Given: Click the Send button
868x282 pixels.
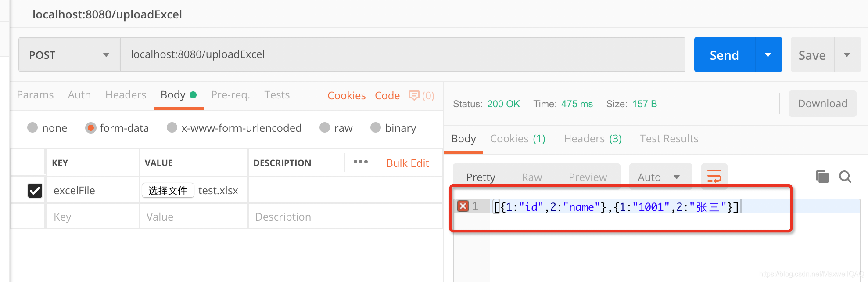Looking at the screenshot, I should pos(725,55).
